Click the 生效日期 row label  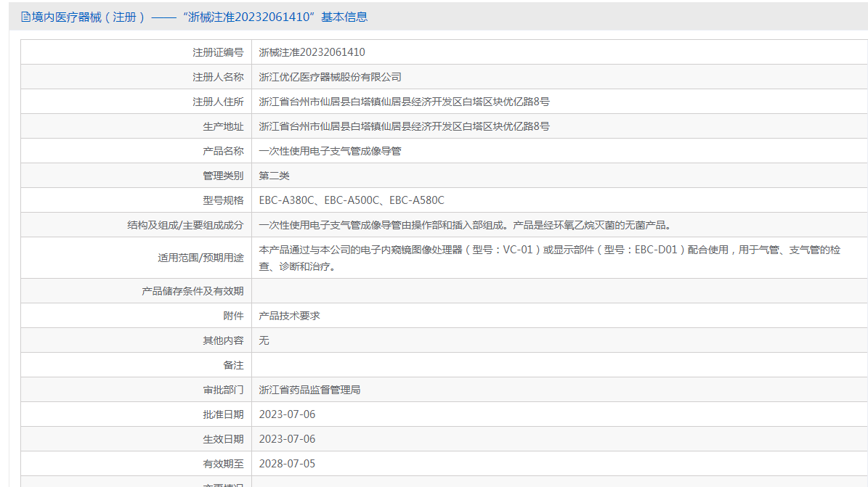pyautogui.click(x=223, y=439)
